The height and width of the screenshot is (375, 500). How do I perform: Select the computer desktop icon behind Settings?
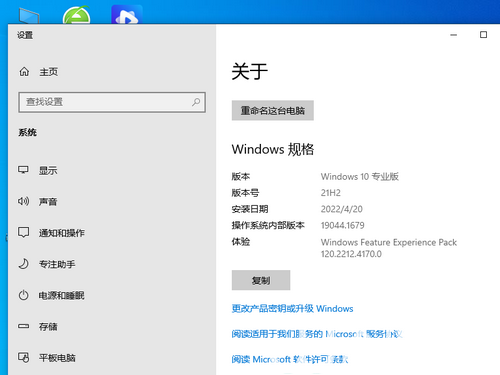tap(29, 16)
